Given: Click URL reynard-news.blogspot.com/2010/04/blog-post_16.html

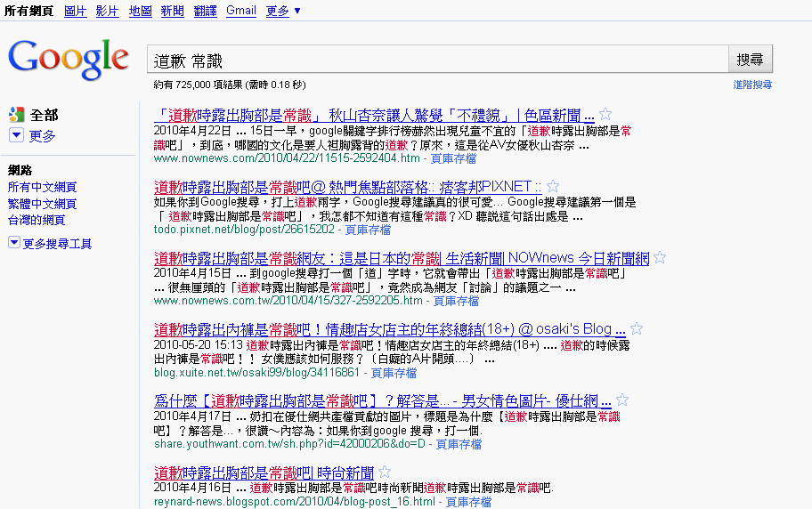Looking at the screenshot, I should (294, 502).
